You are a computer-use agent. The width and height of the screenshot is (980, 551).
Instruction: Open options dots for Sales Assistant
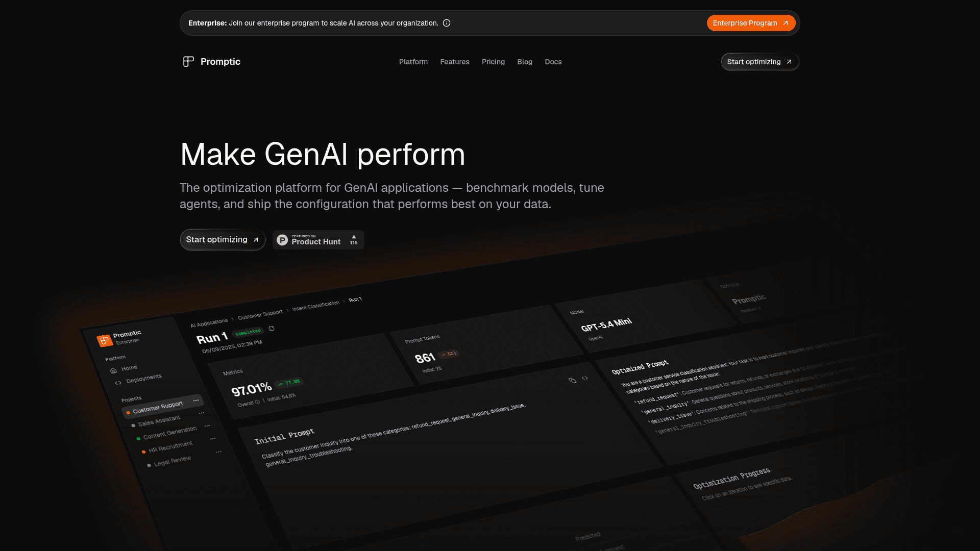[x=202, y=413]
